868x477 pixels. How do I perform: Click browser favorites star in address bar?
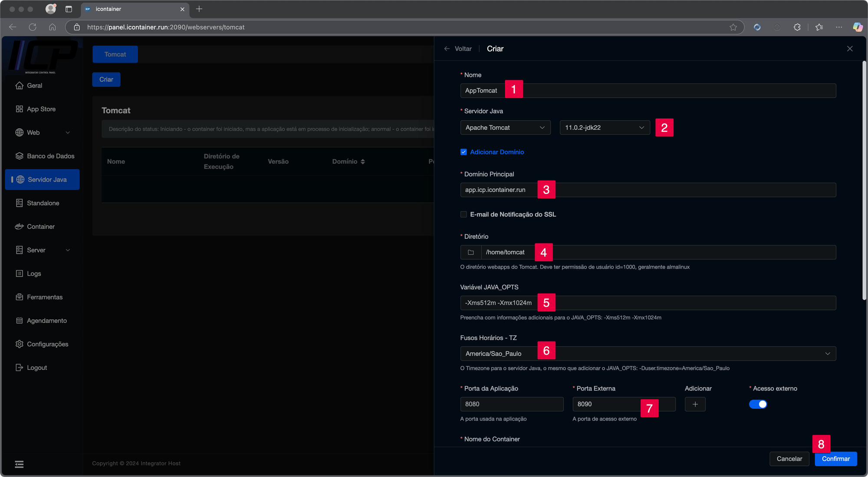click(733, 27)
